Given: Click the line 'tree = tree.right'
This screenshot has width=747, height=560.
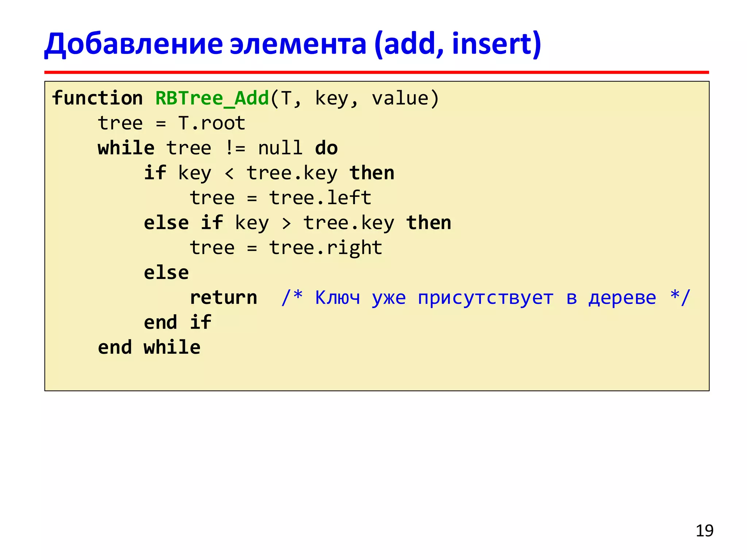Looking at the screenshot, I should tap(286, 248).
